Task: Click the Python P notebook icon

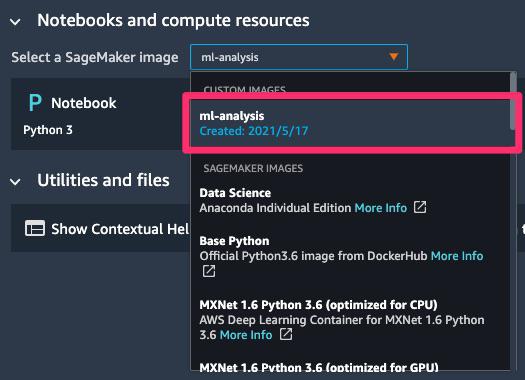Action: coord(35,103)
